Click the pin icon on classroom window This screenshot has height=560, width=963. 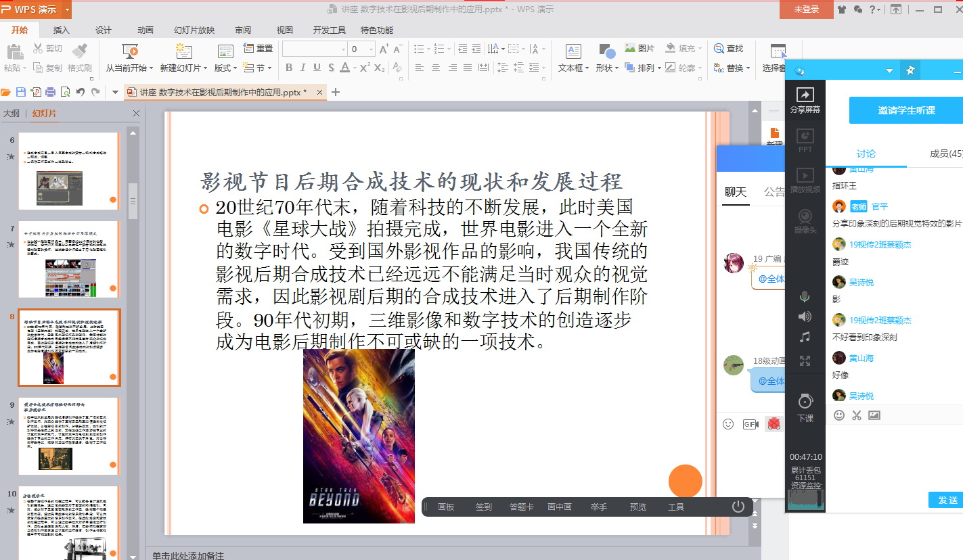click(x=910, y=70)
